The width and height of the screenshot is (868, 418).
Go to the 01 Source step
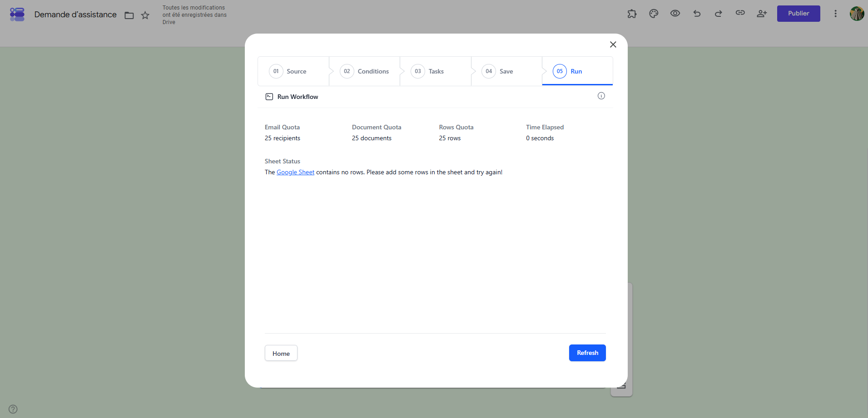click(293, 71)
